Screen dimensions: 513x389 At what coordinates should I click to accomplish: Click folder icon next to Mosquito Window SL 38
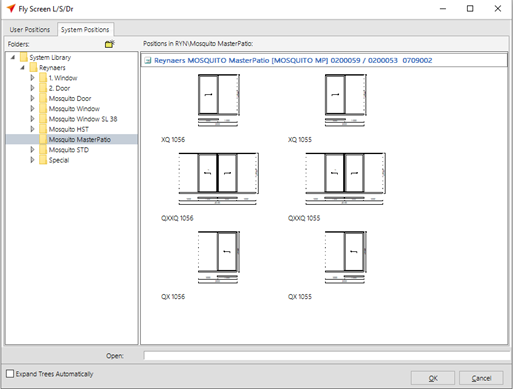(43, 119)
